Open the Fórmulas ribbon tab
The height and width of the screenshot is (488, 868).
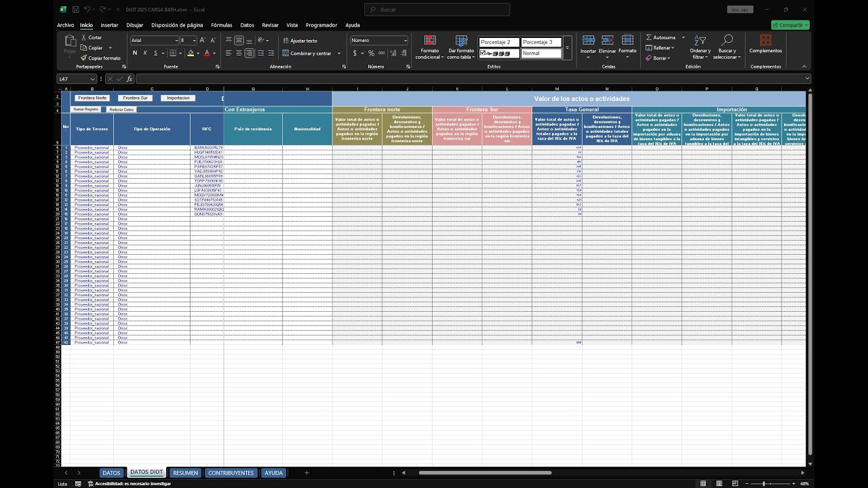click(222, 25)
